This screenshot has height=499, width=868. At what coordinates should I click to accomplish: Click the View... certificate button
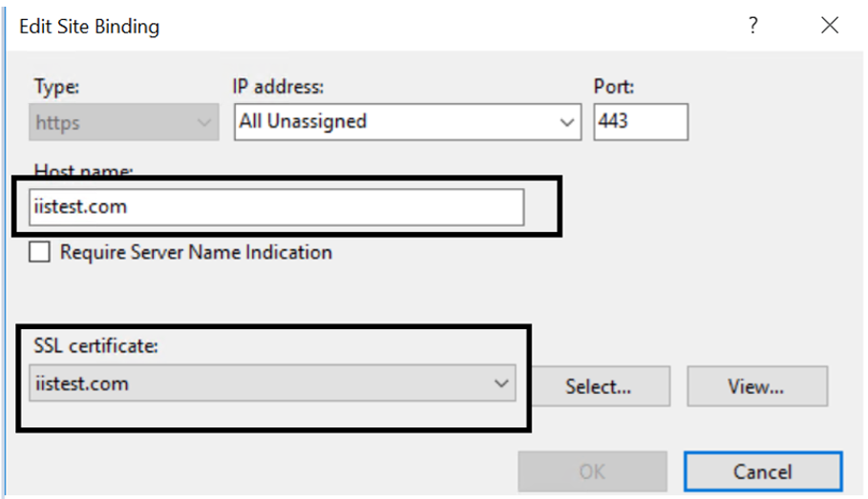(x=757, y=386)
